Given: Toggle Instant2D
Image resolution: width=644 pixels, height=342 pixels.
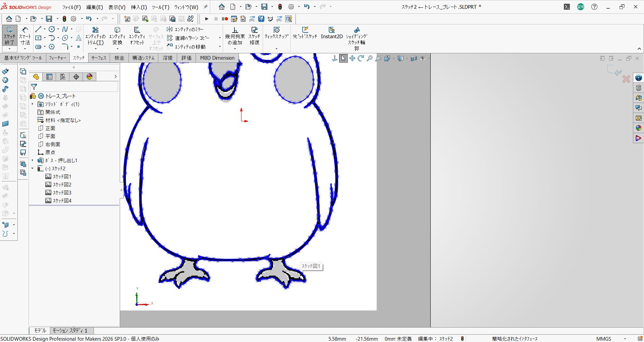Looking at the screenshot, I should tap(332, 33).
